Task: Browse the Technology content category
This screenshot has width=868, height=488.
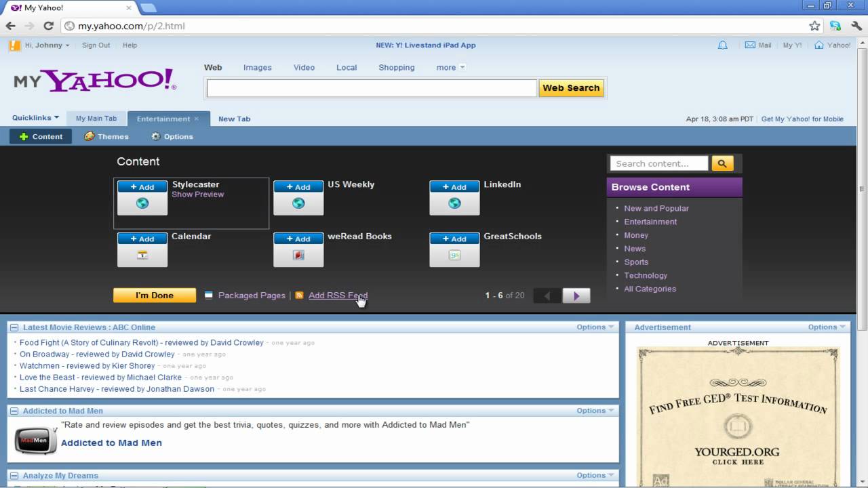Action: coord(646,276)
